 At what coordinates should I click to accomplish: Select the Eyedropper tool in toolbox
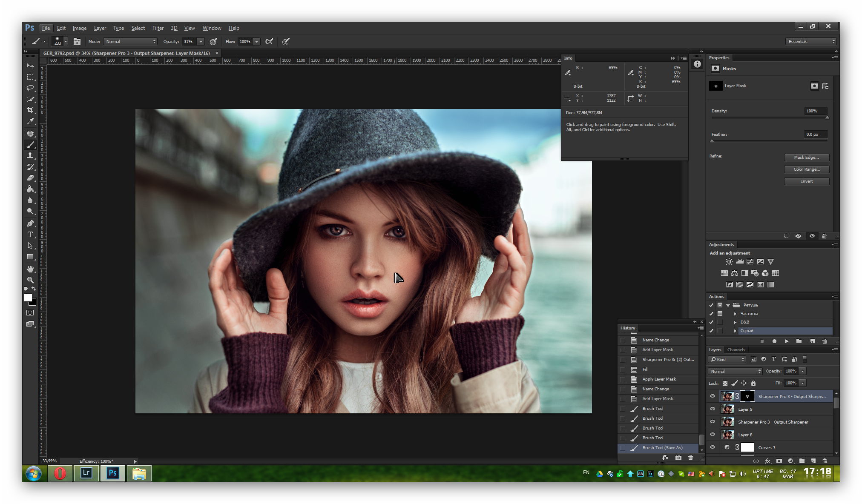pyautogui.click(x=30, y=122)
